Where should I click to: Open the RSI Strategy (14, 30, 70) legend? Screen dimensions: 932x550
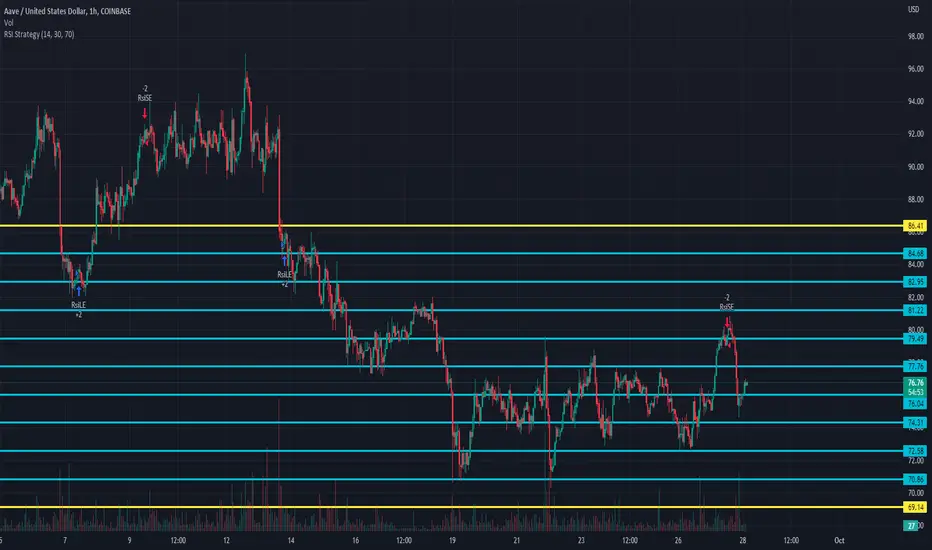39,34
